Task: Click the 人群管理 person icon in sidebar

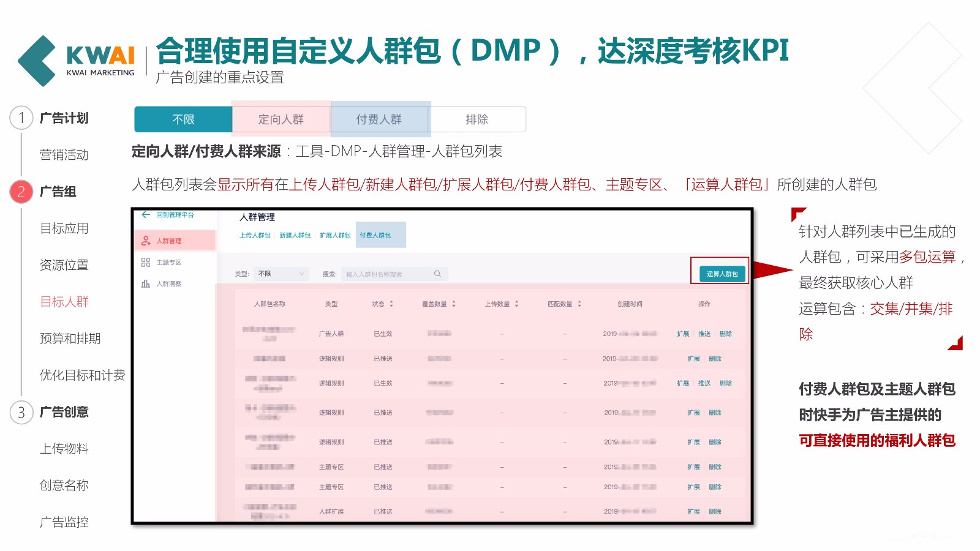Action: [x=146, y=241]
